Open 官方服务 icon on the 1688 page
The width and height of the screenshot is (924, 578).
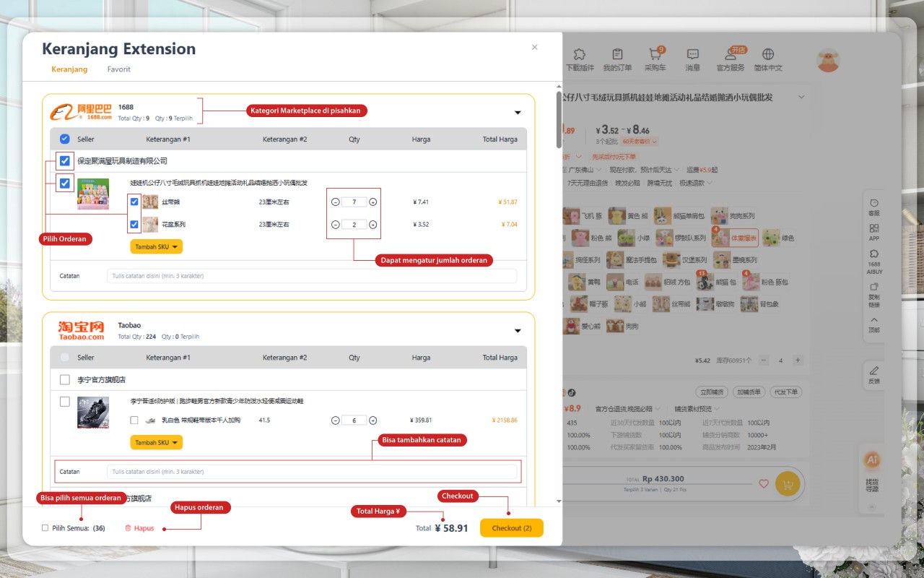coord(731,54)
